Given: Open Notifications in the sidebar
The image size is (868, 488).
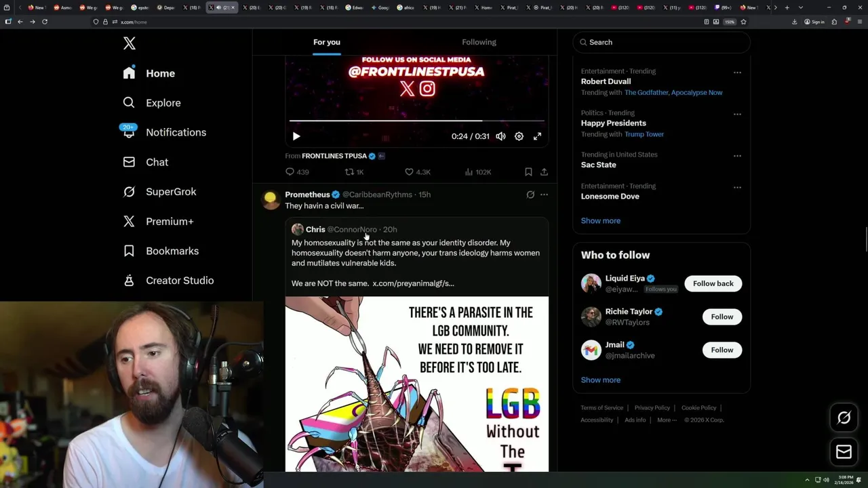Looking at the screenshot, I should (x=164, y=132).
